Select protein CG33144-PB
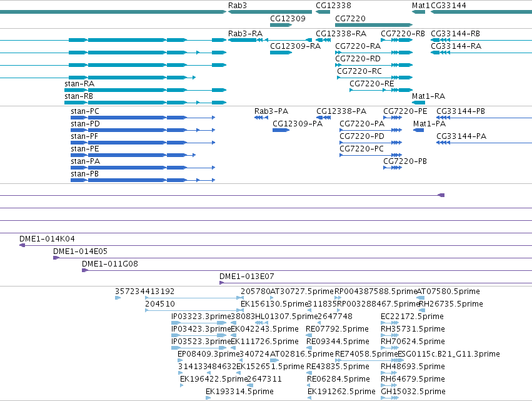 [460, 111]
